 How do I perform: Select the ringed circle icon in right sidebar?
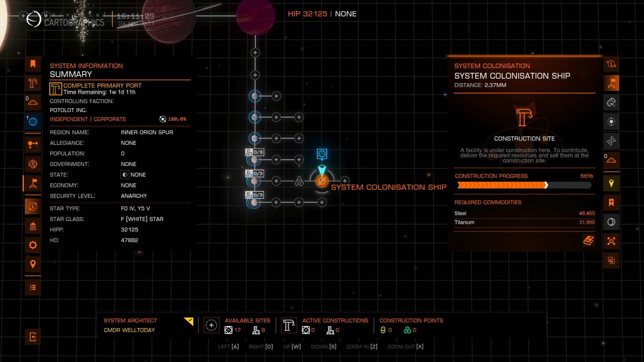coord(611,222)
